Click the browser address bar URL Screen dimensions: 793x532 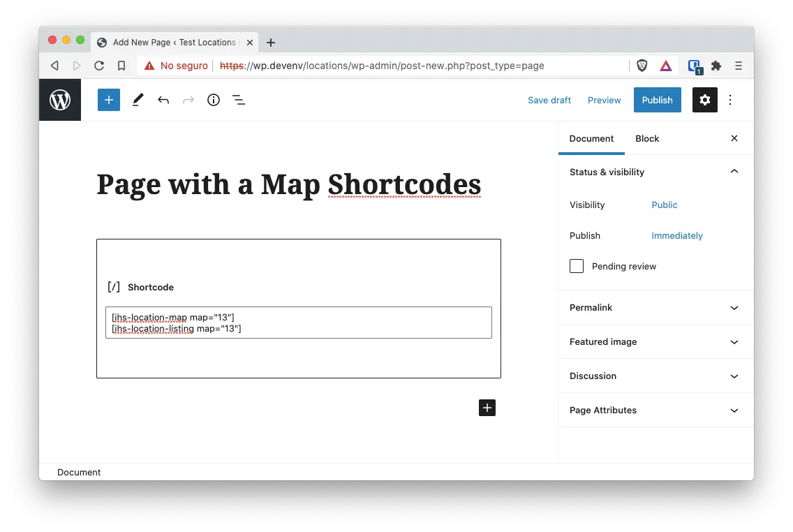tap(382, 66)
